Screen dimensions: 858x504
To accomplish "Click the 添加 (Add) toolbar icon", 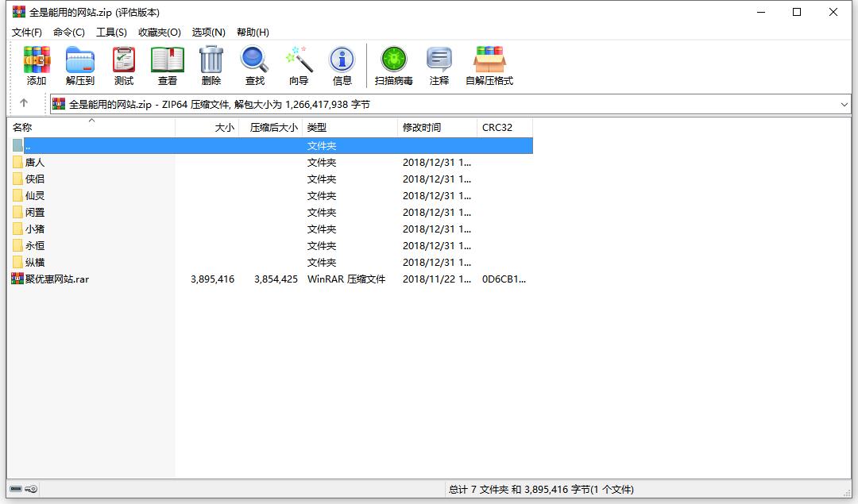I will (x=37, y=65).
